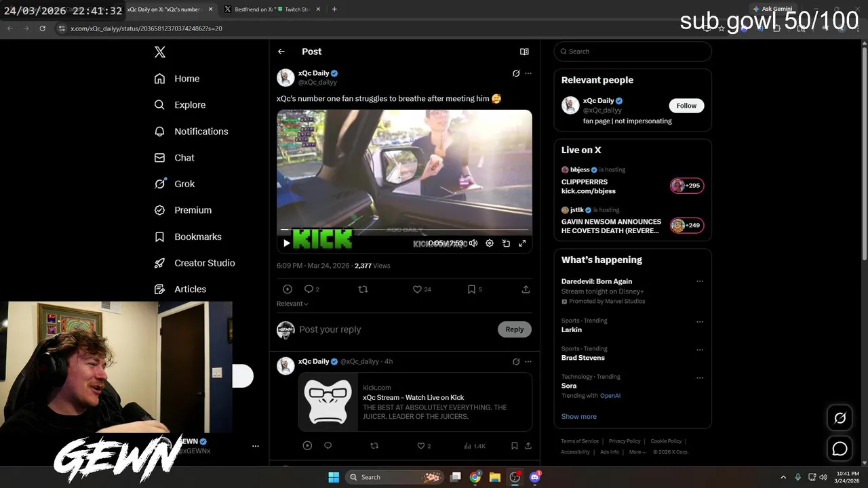Go to Home in the sidebar
This screenshot has width=868, height=488.
pos(177,79)
